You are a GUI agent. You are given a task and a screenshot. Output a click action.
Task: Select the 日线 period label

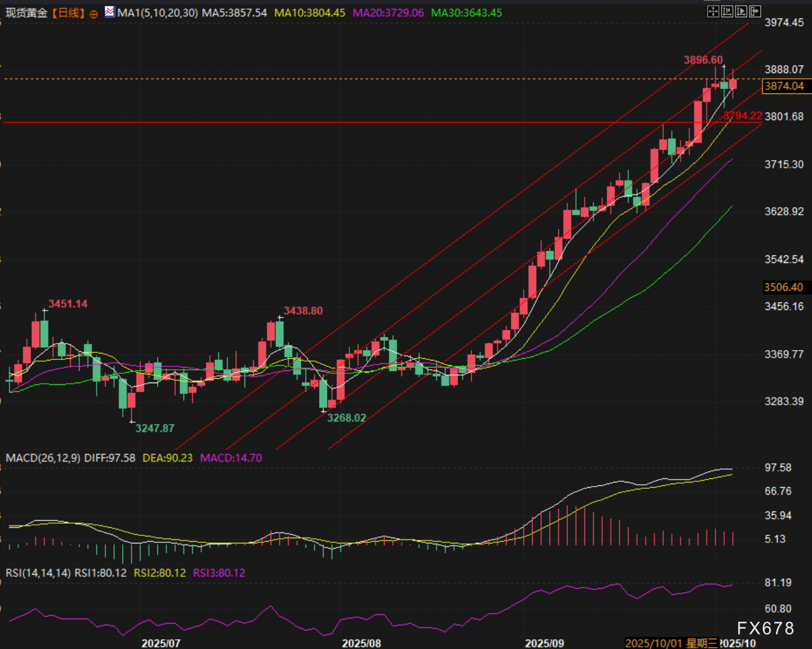point(69,13)
